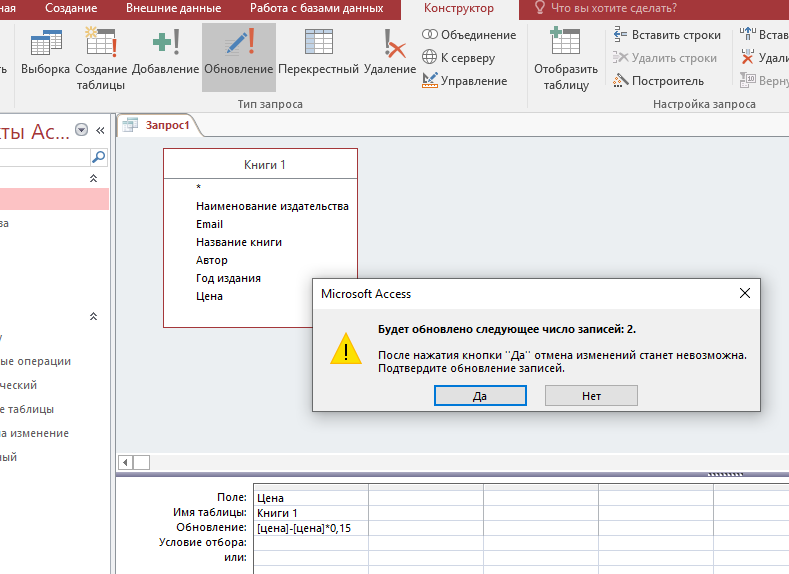This screenshot has width=789, height=574.
Task: Open the Построитель expression builder
Action: click(x=658, y=81)
